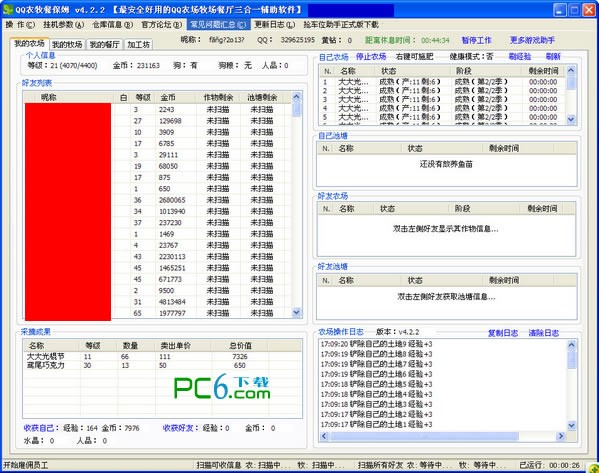Click down arrow of own farm scrollbar
599x473 pixels.
coord(571,119)
